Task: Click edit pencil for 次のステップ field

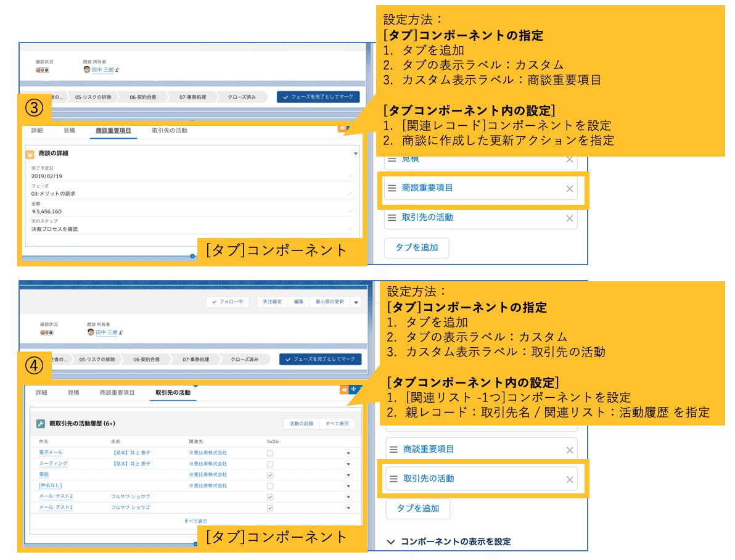Action: click(x=350, y=228)
